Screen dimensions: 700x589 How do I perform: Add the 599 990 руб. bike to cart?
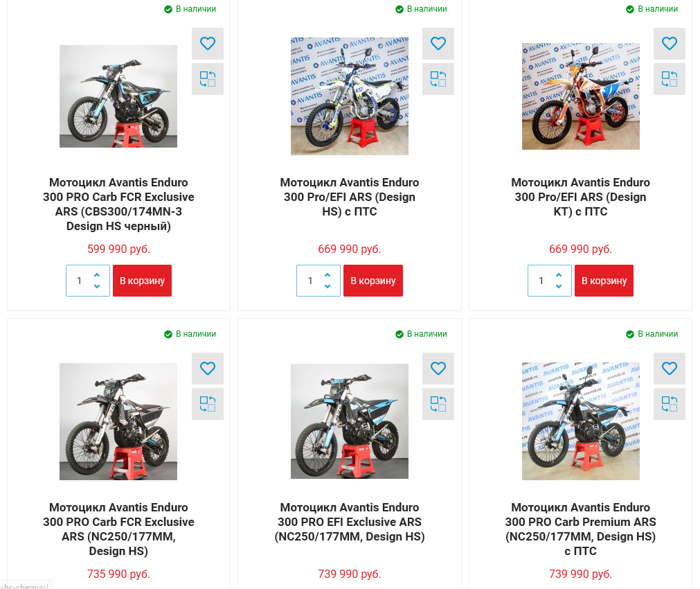click(x=142, y=281)
